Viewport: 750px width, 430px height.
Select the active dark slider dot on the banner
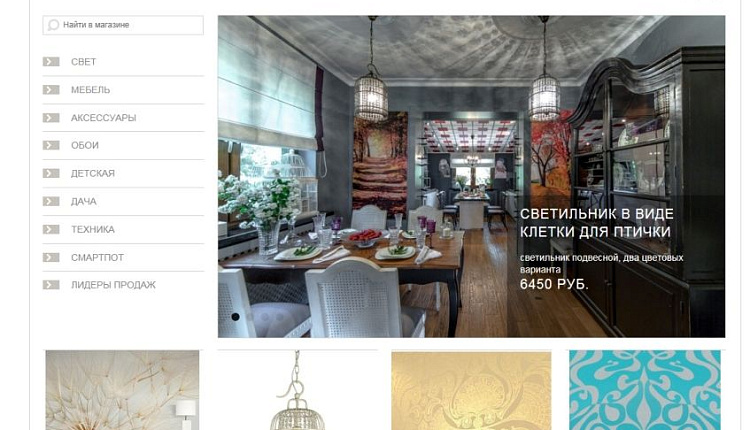click(235, 317)
